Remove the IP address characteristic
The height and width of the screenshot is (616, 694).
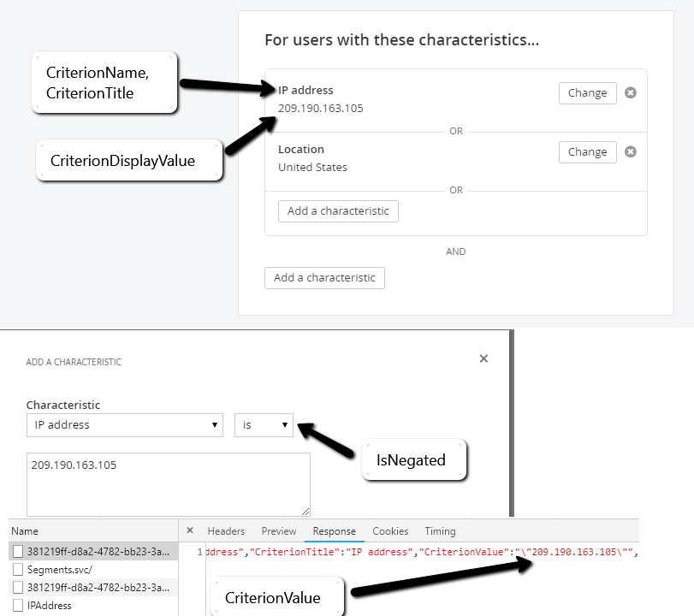click(631, 92)
